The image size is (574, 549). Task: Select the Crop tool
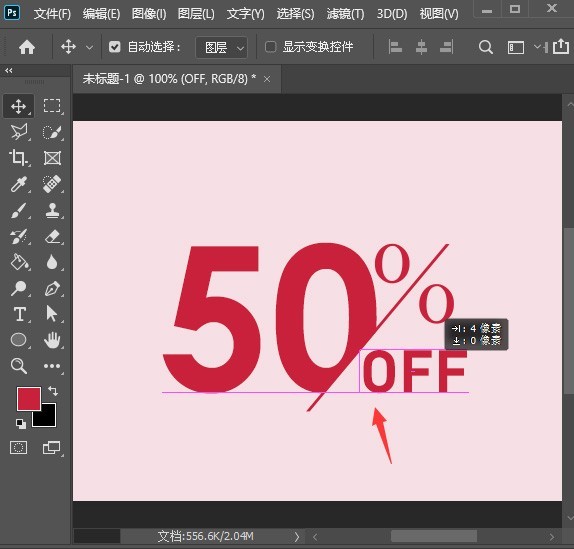click(x=18, y=158)
